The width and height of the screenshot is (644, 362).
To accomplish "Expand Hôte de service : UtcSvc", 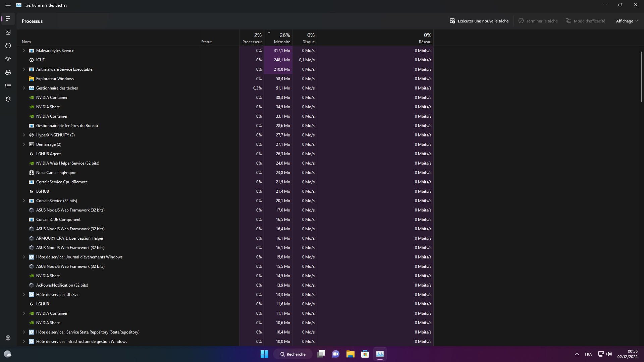I will tap(24, 295).
